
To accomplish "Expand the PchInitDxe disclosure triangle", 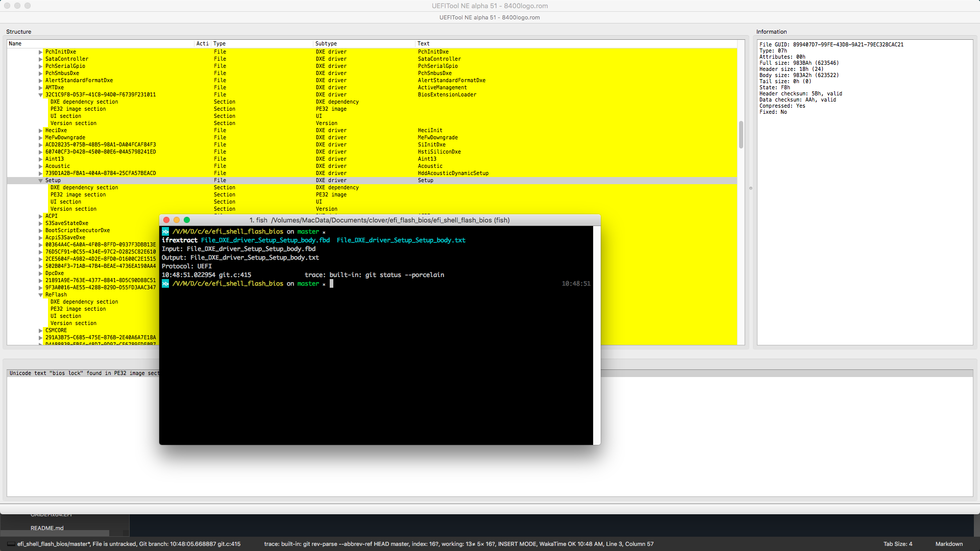I will (x=41, y=52).
